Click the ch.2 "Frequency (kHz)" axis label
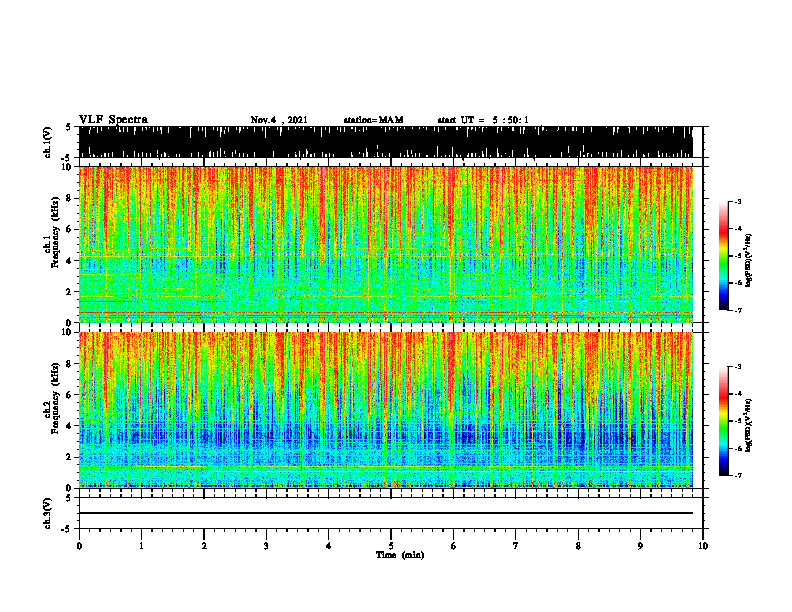Viewport: 792px width, 612px height. click(x=55, y=398)
